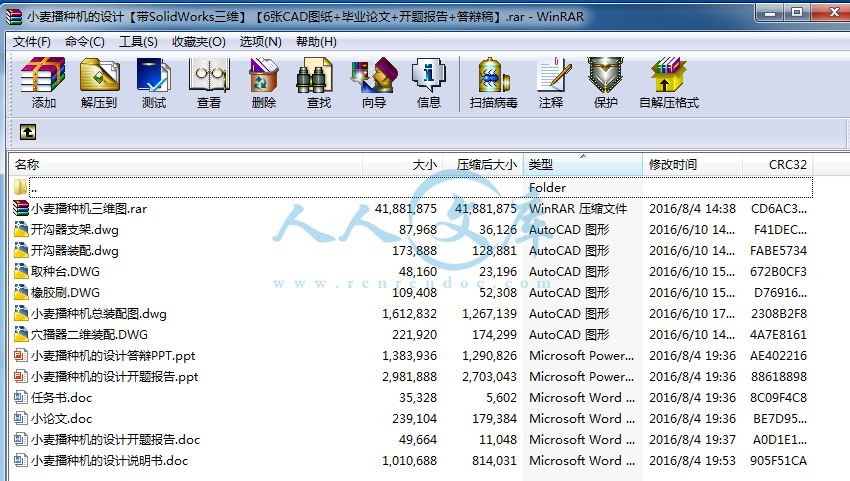Select file 小麦播种机的设计说明书.doc
Screen dimensions: 850x481
pyautogui.click(x=110, y=460)
